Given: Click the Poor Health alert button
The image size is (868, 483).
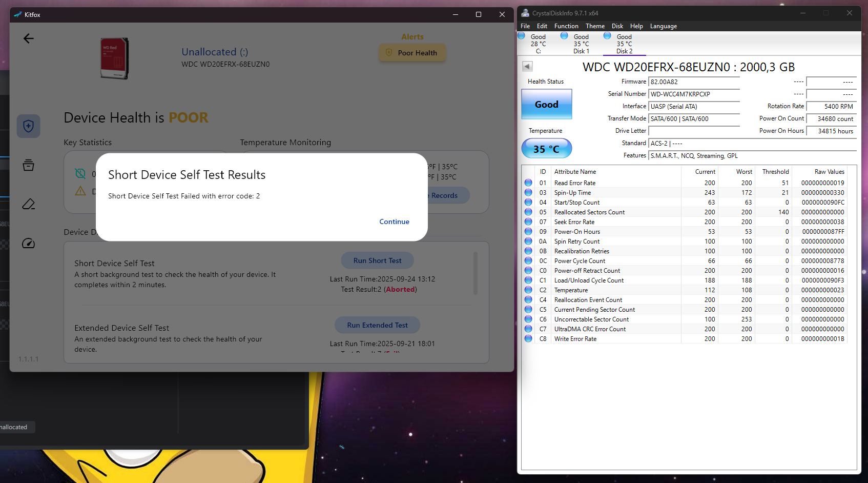Looking at the screenshot, I should click(x=412, y=53).
